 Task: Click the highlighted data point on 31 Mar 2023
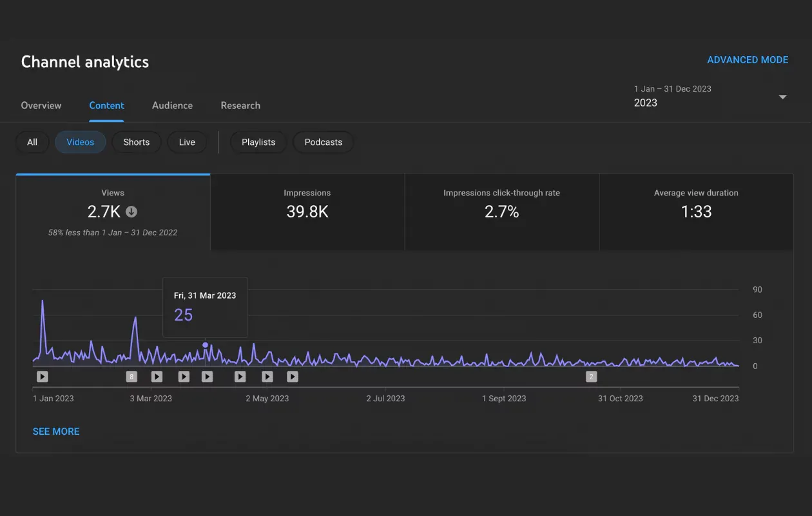tap(206, 345)
